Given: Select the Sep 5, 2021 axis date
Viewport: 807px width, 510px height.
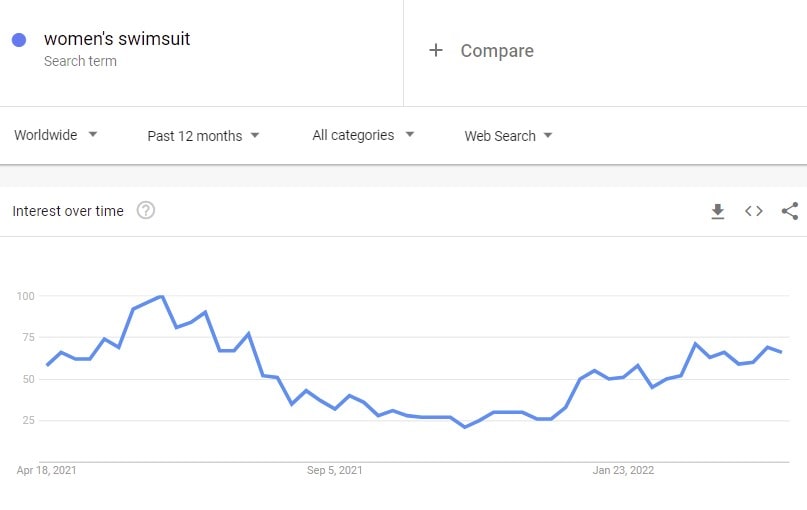Looking at the screenshot, I should [x=335, y=470].
